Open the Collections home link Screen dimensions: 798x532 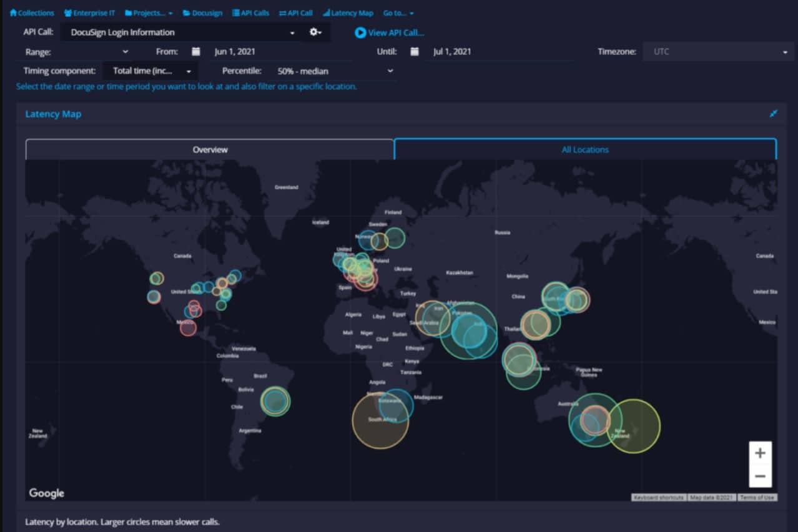pos(32,12)
